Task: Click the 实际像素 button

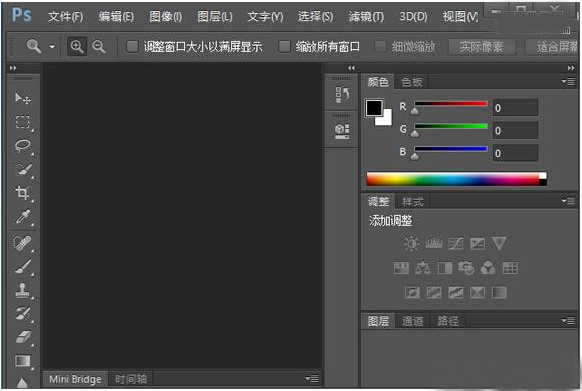Action: [x=481, y=47]
